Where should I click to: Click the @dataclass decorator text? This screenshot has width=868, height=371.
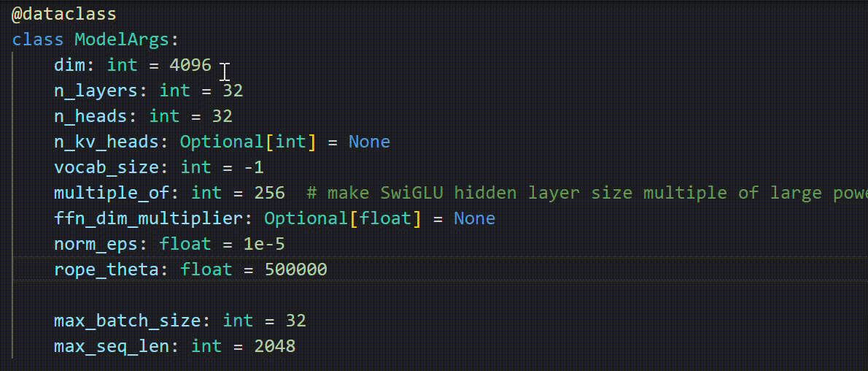click(64, 15)
